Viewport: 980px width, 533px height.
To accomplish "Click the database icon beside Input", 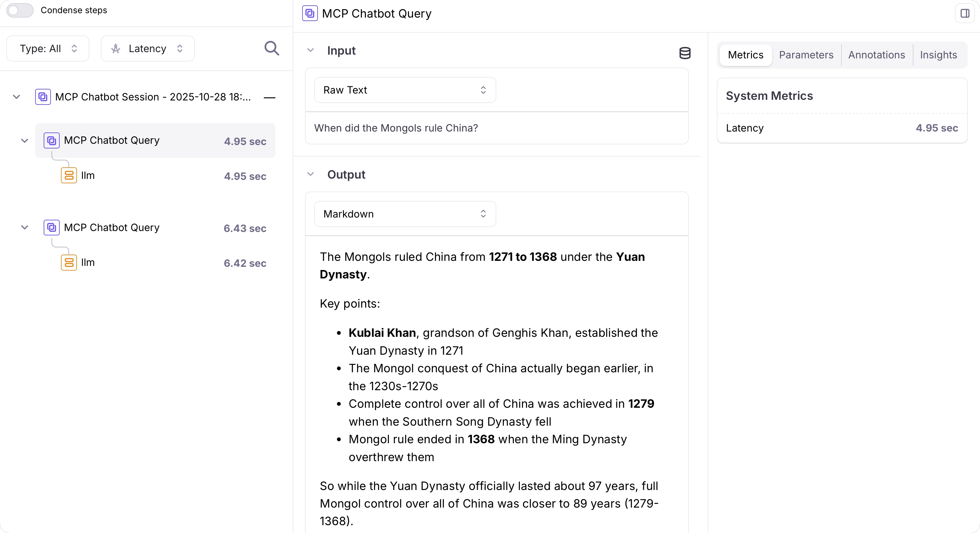I will (x=685, y=53).
